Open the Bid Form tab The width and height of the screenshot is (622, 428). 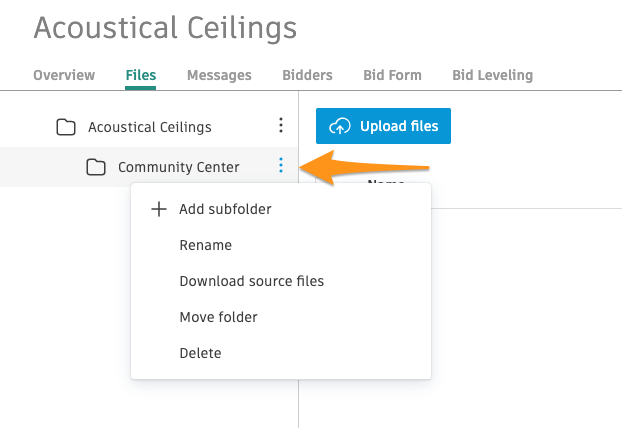[392, 75]
